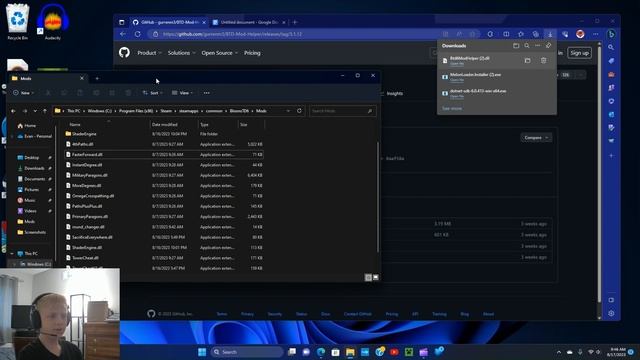Viewport: 640px width, 360px height.
Task: Expand the GitHub Solutions menu
Action: (181, 53)
